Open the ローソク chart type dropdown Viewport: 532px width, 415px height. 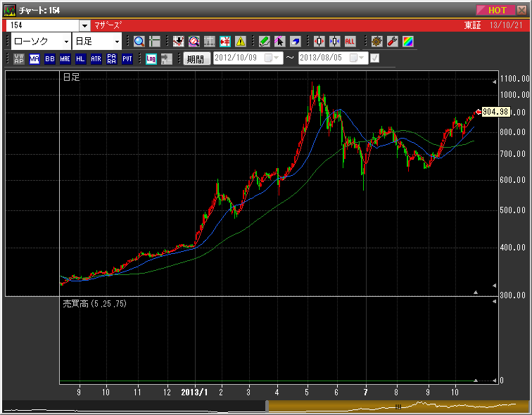coord(66,41)
